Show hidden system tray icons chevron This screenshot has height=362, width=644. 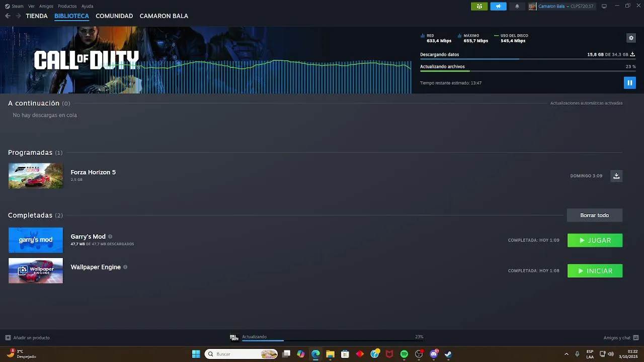pyautogui.click(x=566, y=354)
